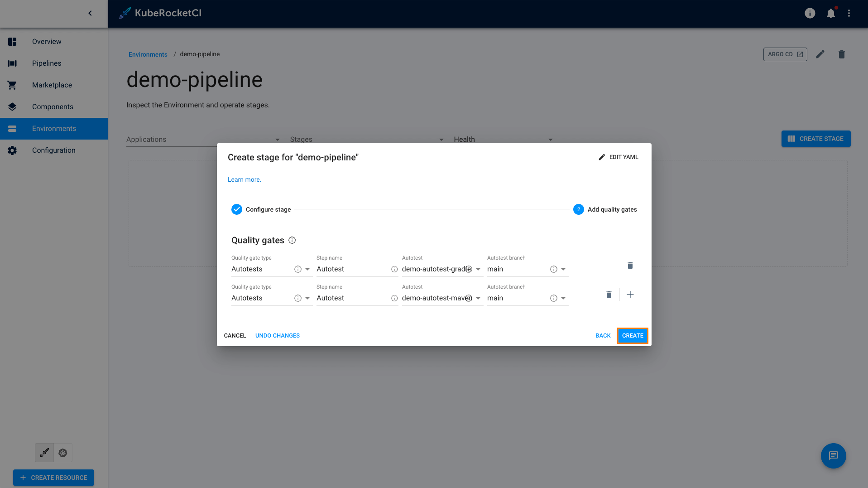Switch to Kubernetes view toggle
Image resolution: width=868 pixels, height=488 pixels.
(x=63, y=453)
